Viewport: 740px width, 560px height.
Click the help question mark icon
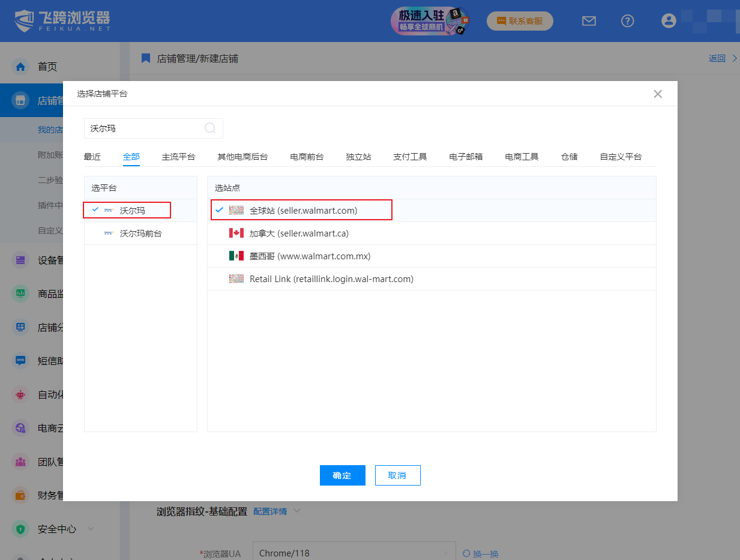627,21
